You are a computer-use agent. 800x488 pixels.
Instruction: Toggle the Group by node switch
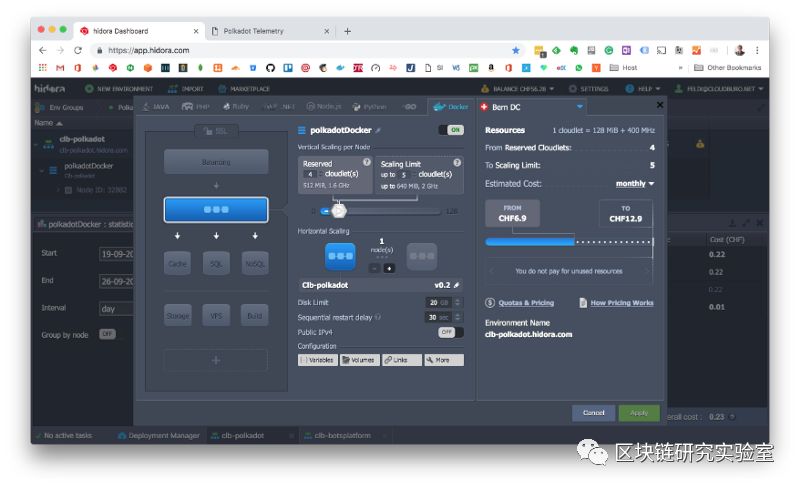click(x=107, y=334)
